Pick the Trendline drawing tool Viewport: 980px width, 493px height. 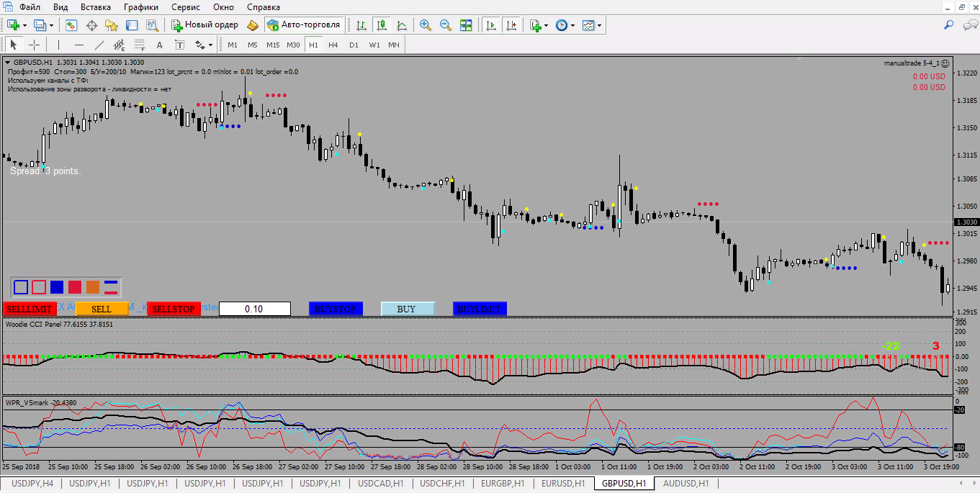pyautogui.click(x=99, y=45)
